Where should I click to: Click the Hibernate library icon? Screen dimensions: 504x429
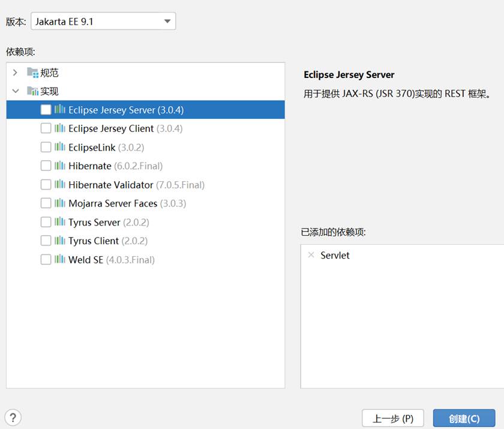pos(60,166)
